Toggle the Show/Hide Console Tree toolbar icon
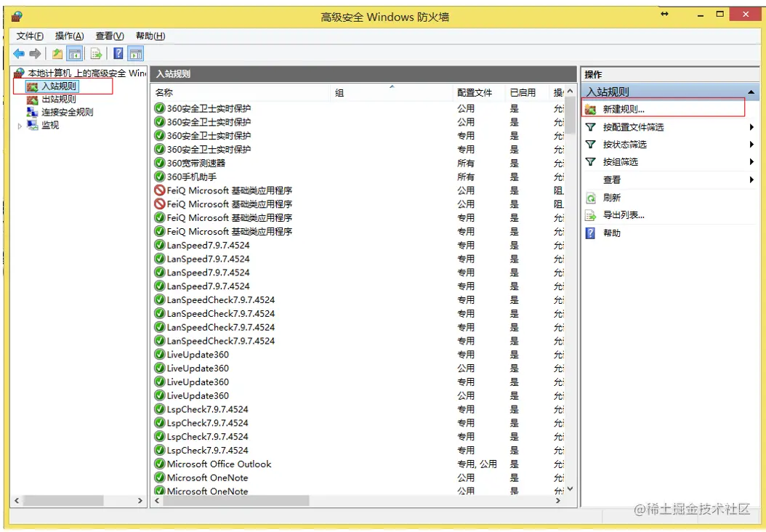766x532 pixels. 74,54
